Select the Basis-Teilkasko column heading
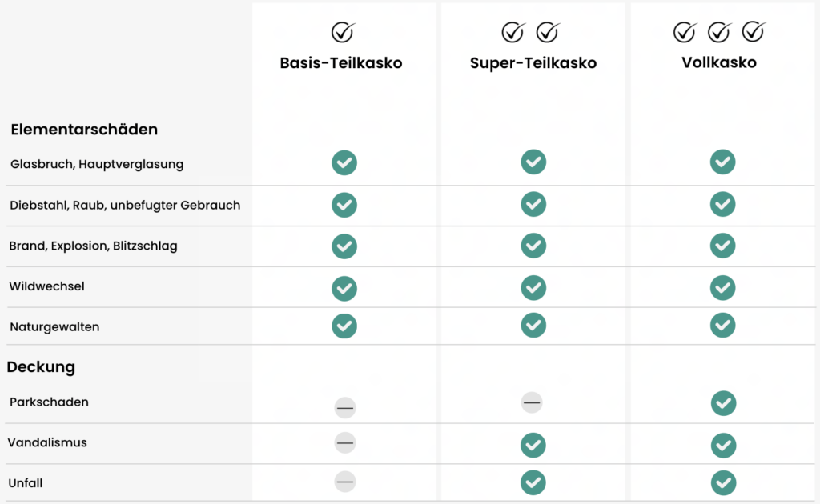The image size is (820, 504). point(341,62)
